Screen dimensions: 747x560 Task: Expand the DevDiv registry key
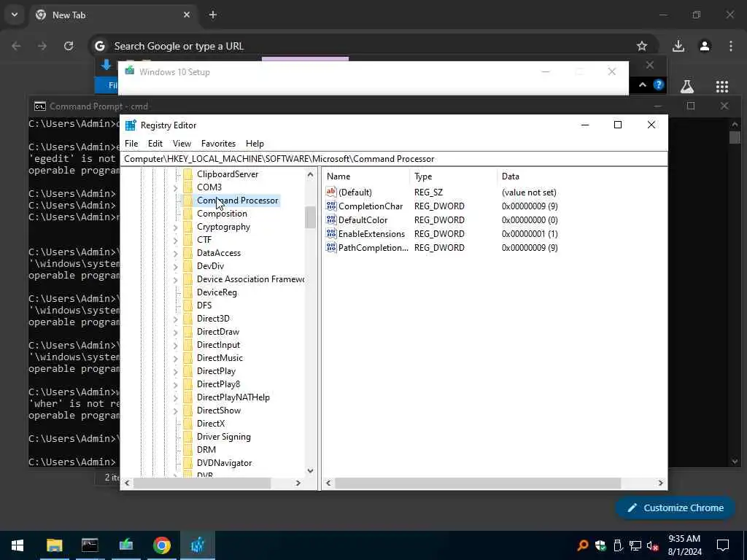(175, 266)
